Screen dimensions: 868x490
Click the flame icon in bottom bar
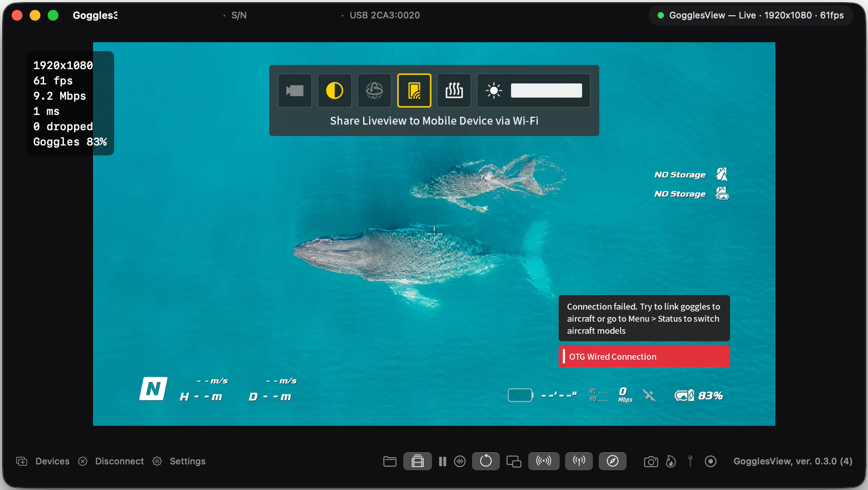coord(671,461)
